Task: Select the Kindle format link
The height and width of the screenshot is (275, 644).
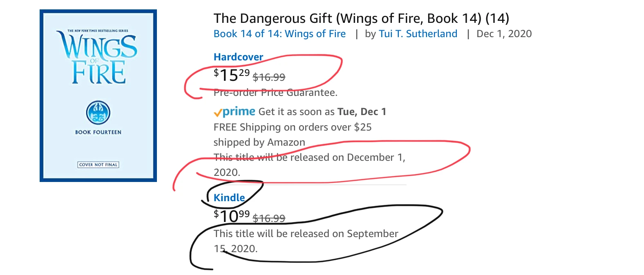Action: (229, 198)
